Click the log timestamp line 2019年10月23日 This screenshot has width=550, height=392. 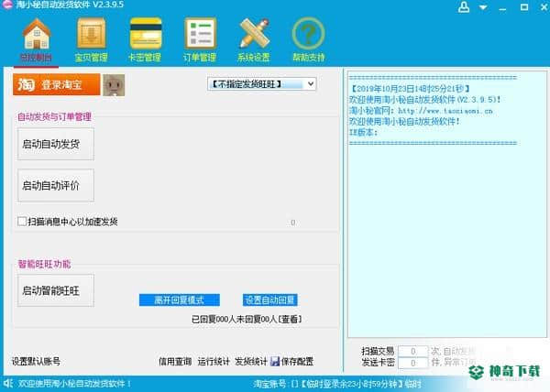(410, 89)
